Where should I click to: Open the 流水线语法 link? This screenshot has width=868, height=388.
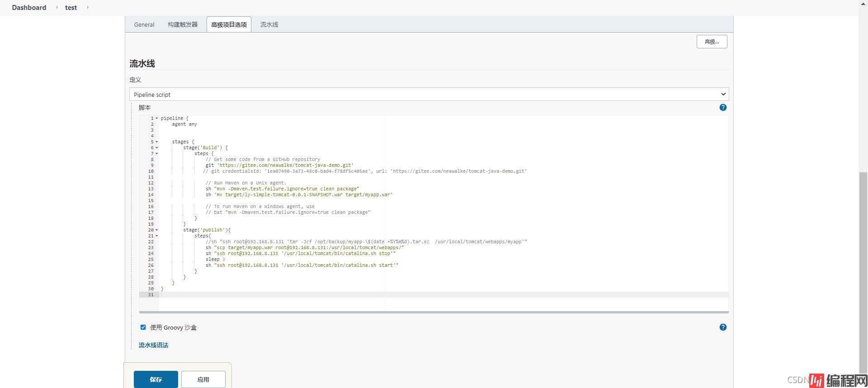(153, 345)
